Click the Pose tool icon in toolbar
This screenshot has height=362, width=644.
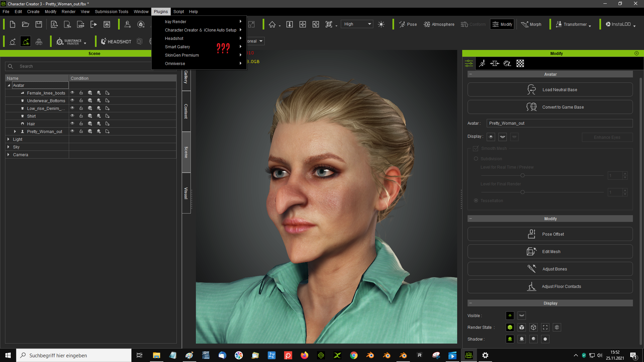[408, 24]
